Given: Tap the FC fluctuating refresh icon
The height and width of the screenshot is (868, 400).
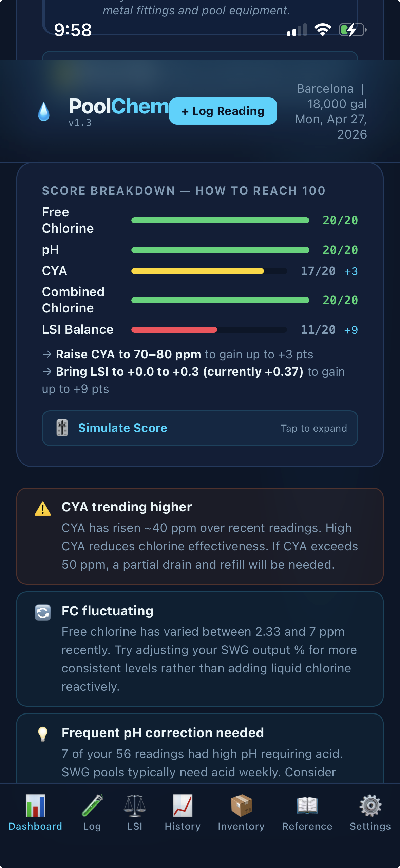Looking at the screenshot, I should coord(43,613).
